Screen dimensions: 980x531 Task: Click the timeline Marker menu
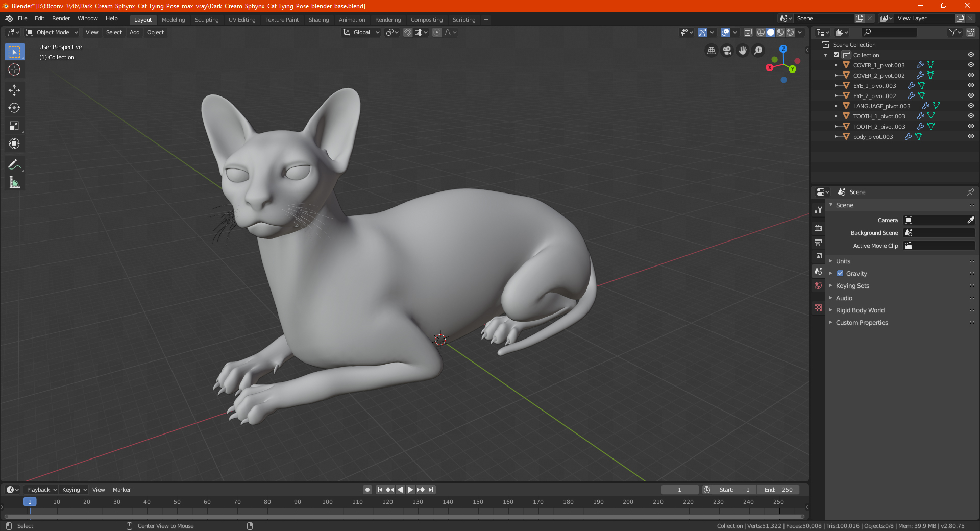[x=121, y=490]
